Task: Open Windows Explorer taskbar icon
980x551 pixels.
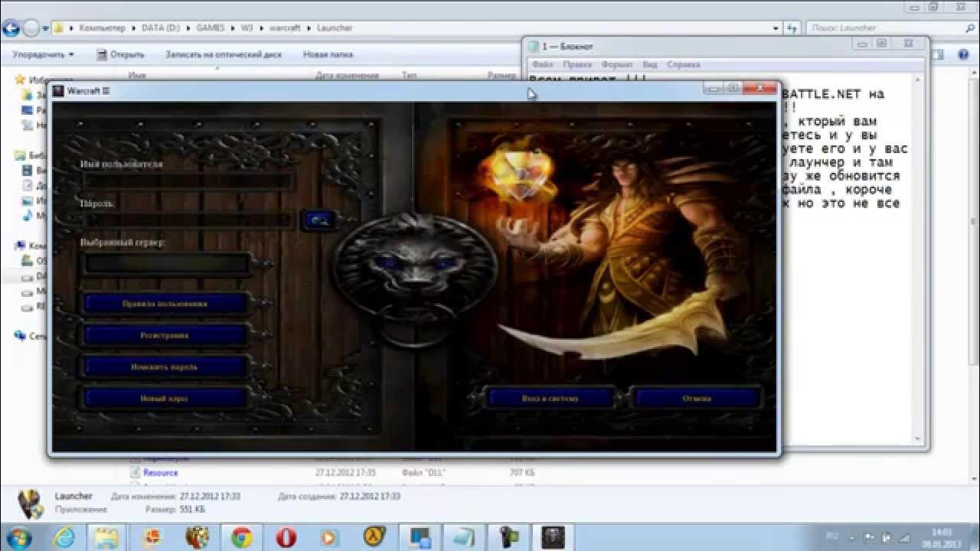Action: coord(107,537)
